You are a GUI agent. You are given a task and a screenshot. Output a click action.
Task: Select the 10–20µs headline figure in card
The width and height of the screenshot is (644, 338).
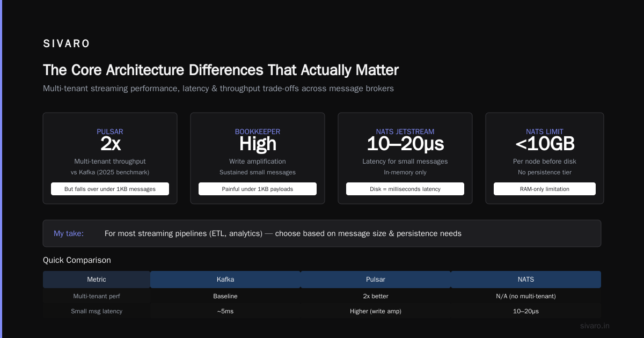click(405, 144)
